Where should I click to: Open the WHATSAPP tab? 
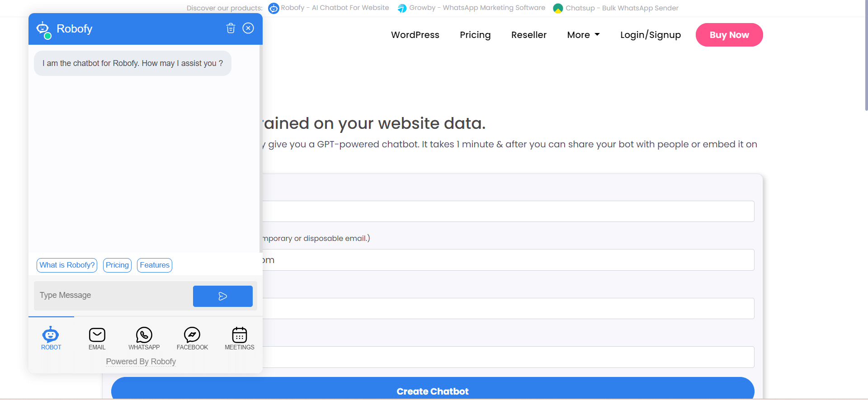coord(144,338)
